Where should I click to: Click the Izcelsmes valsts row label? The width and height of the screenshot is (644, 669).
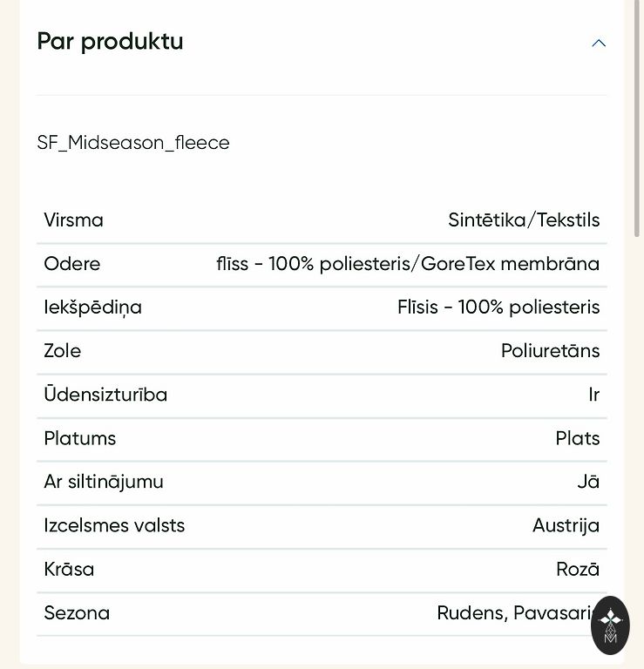(114, 526)
